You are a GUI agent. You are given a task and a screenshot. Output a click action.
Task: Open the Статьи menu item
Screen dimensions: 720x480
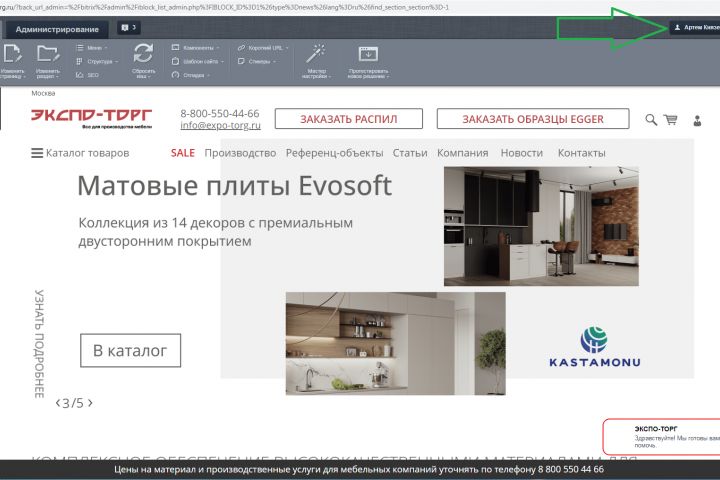tap(410, 153)
